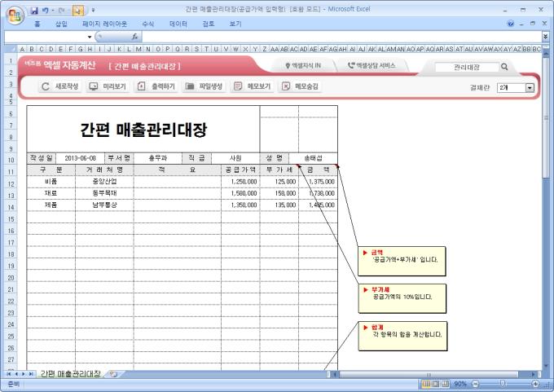Click the 파일생성 button
Image resolution: width=554 pixels, height=392 pixels.
pyautogui.click(x=204, y=86)
